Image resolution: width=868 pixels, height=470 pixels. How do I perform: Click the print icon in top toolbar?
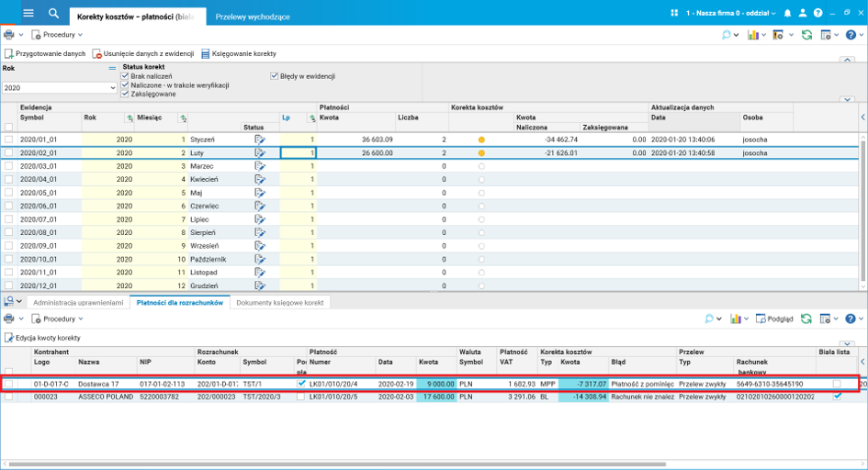[x=9, y=35]
